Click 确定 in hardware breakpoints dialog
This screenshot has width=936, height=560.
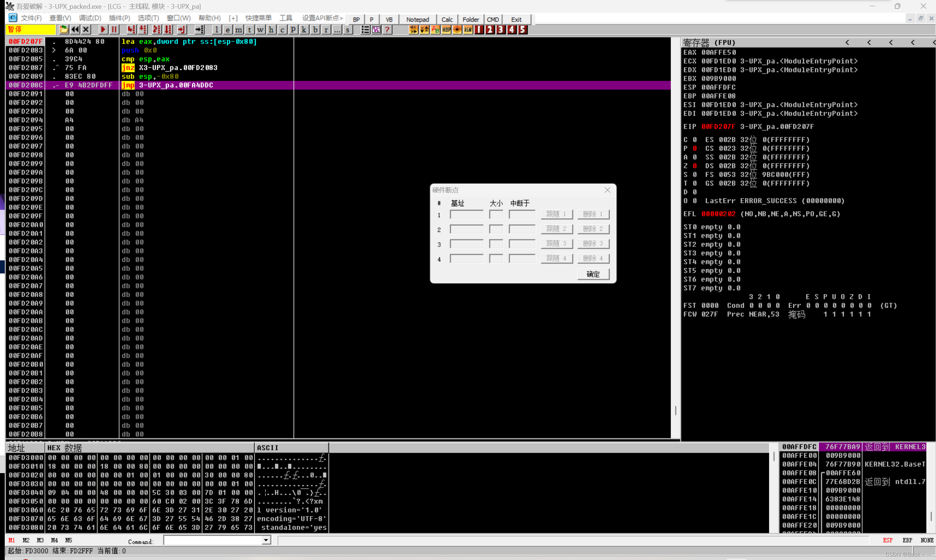tap(593, 274)
